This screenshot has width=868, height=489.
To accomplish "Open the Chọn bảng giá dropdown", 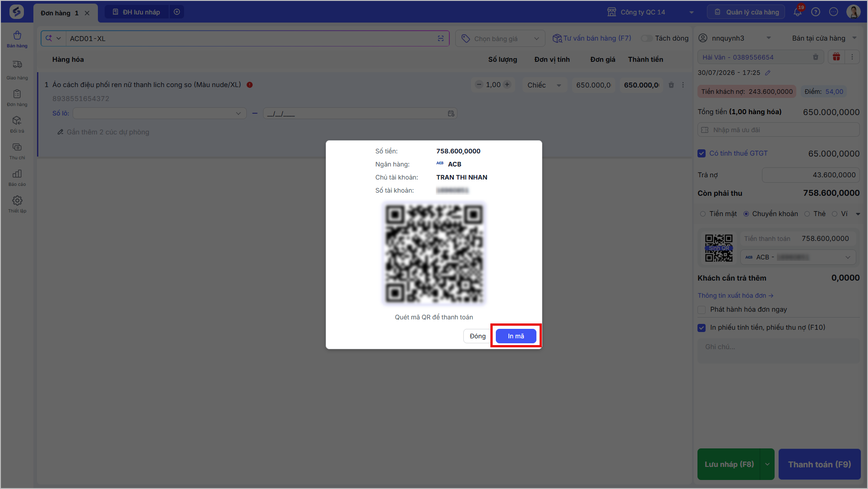I will point(500,39).
